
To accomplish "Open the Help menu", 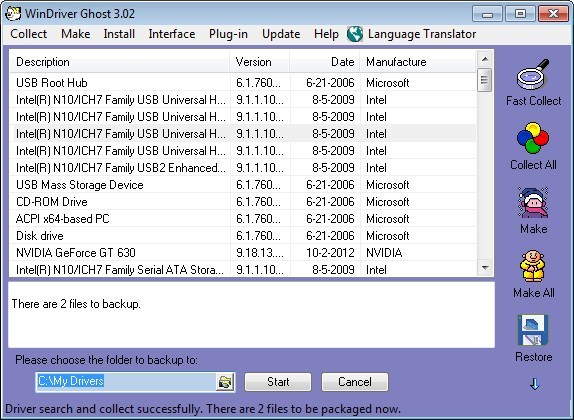I will point(326,34).
